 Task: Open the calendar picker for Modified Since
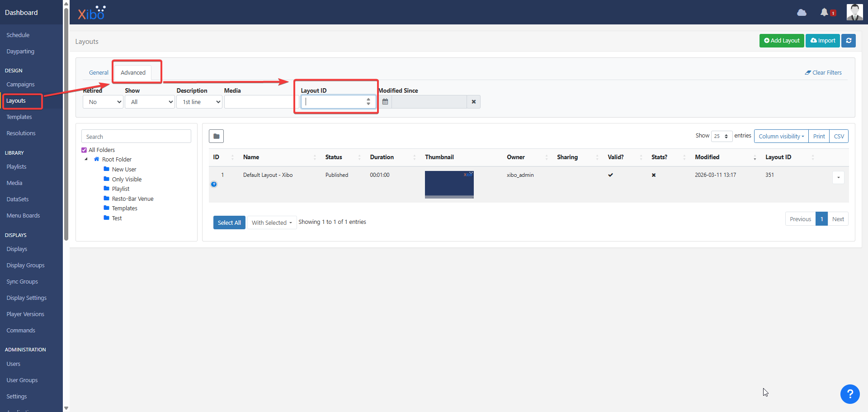point(385,102)
